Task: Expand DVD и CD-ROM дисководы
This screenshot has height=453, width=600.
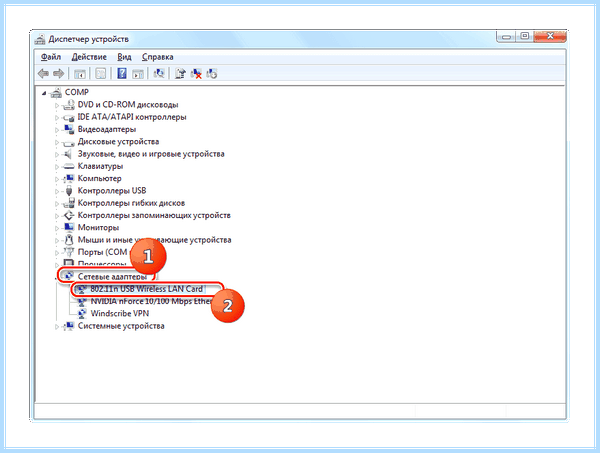Action: click(x=57, y=105)
